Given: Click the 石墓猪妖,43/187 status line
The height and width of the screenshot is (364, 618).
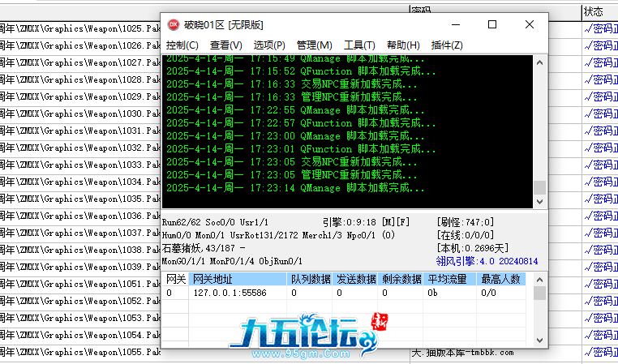Looking at the screenshot, I should 204,248.
